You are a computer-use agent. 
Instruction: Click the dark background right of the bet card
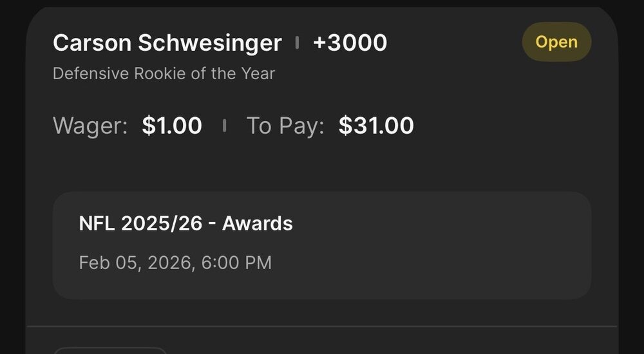pos(631,193)
